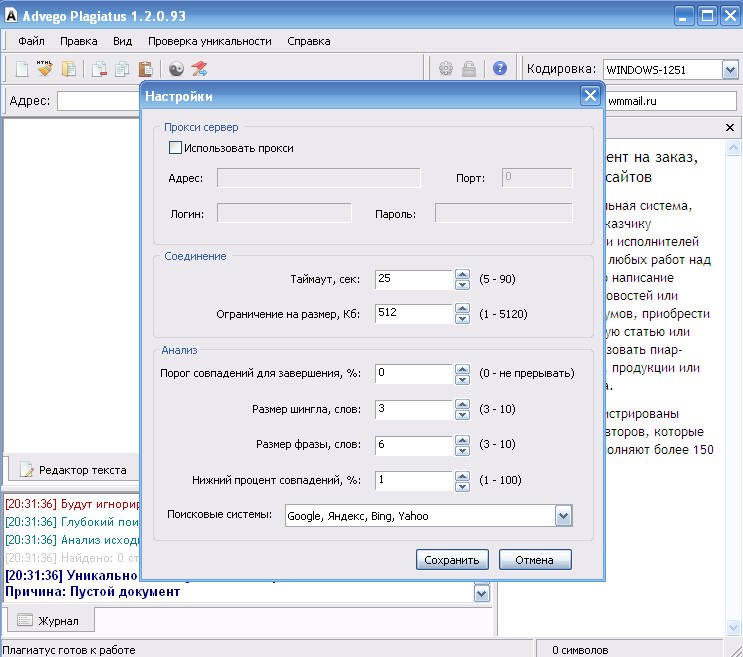Click the blue help question mark icon
This screenshot has width=743, height=657.
pyautogui.click(x=499, y=69)
